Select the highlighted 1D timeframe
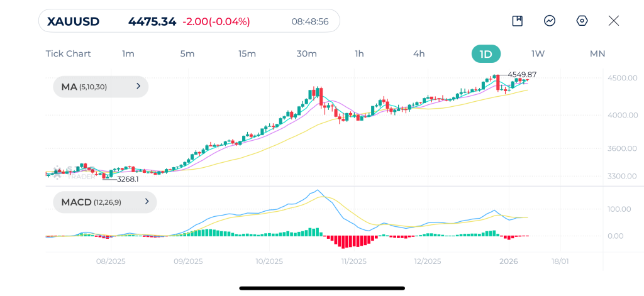This screenshot has height=296, width=644. (486, 54)
